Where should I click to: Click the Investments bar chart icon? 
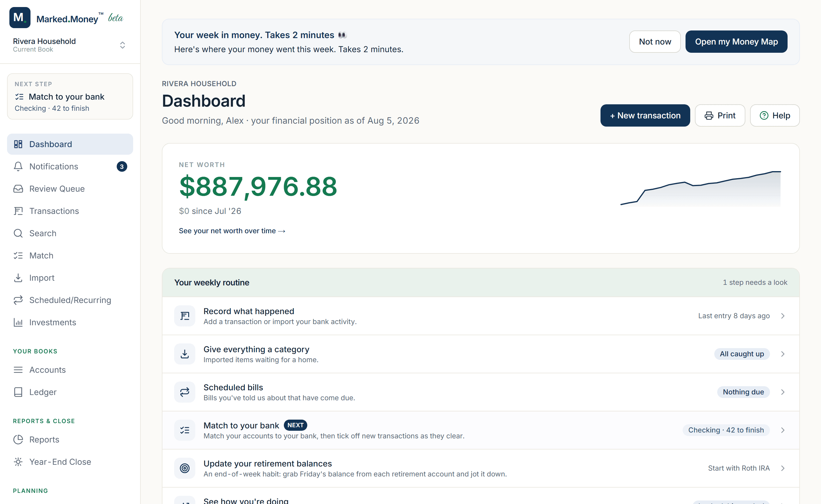click(18, 322)
